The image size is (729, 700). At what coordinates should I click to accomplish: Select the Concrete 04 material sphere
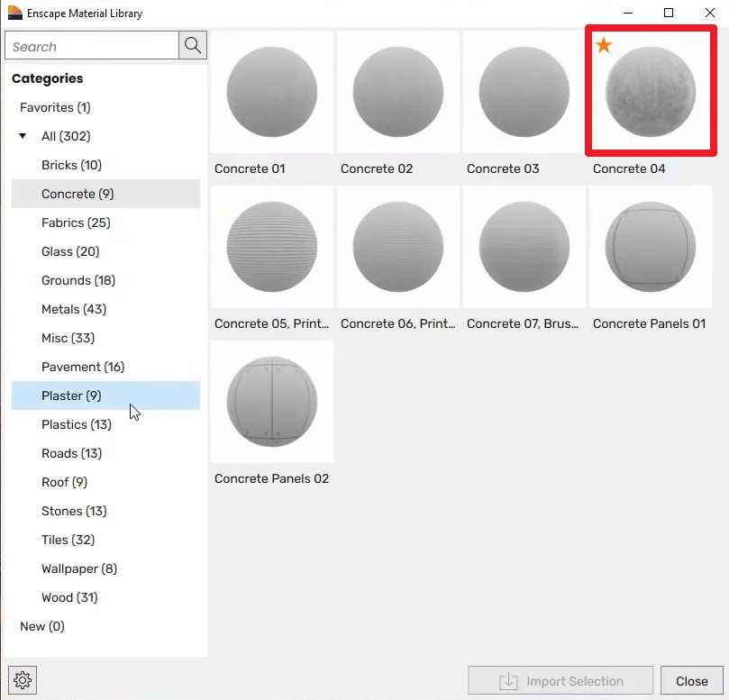pos(651,92)
